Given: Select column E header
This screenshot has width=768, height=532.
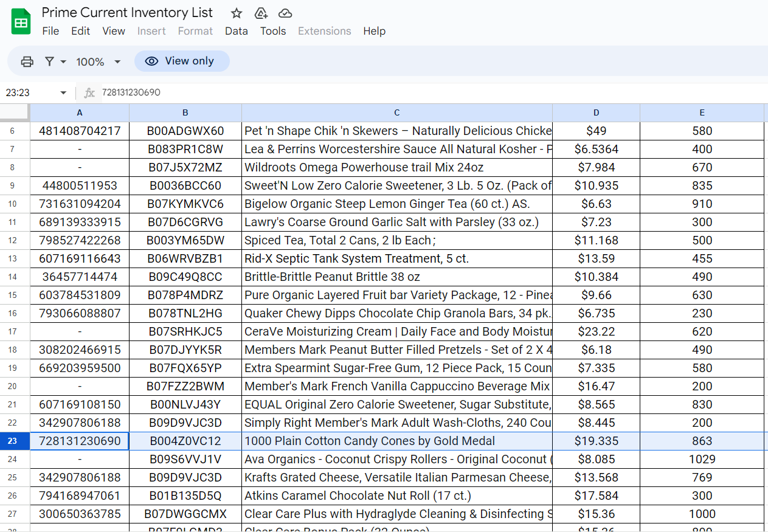Looking at the screenshot, I should [x=702, y=112].
